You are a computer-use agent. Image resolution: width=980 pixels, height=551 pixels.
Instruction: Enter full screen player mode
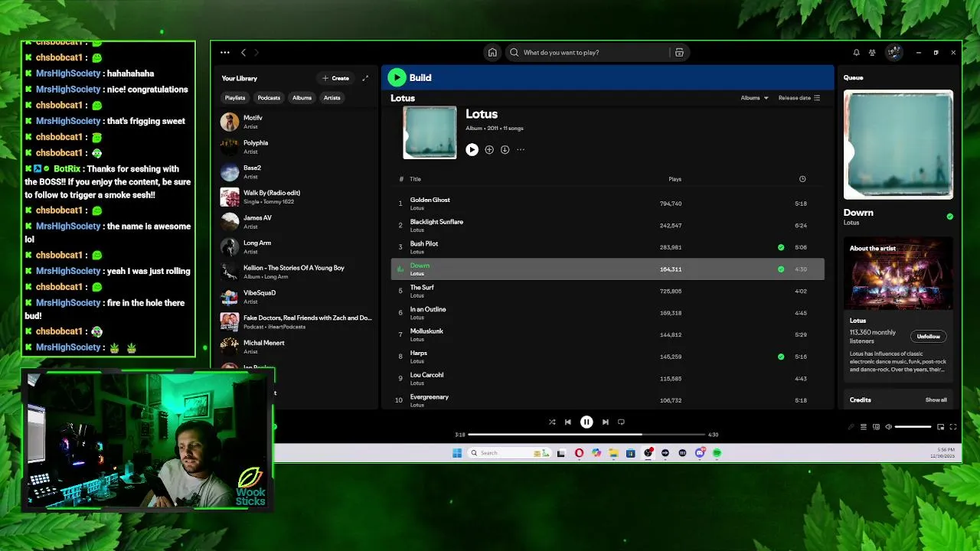click(x=953, y=427)
